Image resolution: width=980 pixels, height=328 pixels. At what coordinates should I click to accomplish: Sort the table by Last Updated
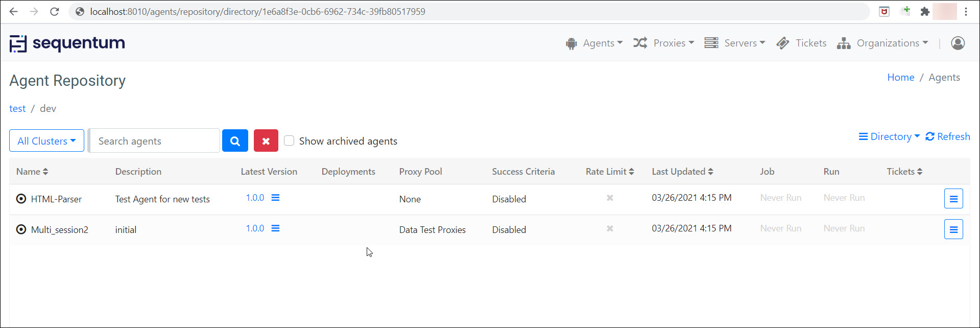click(x=682, y=172)
